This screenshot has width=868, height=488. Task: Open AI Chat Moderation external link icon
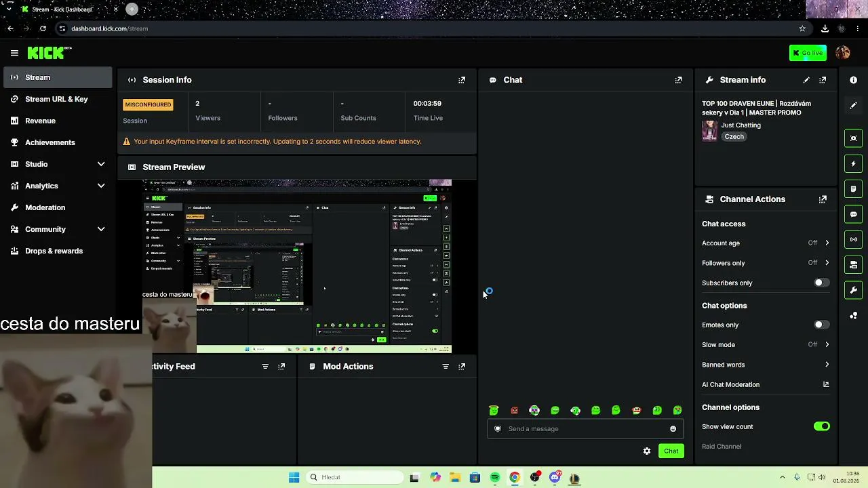(826, 384)
